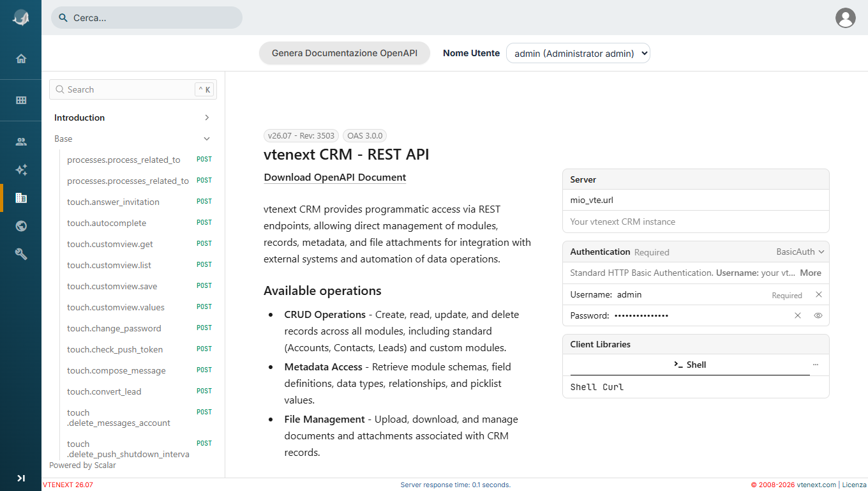Viewport: 868px width, 491px height.
Task: Click the Password input field
Action: click(x=700, y=315)
